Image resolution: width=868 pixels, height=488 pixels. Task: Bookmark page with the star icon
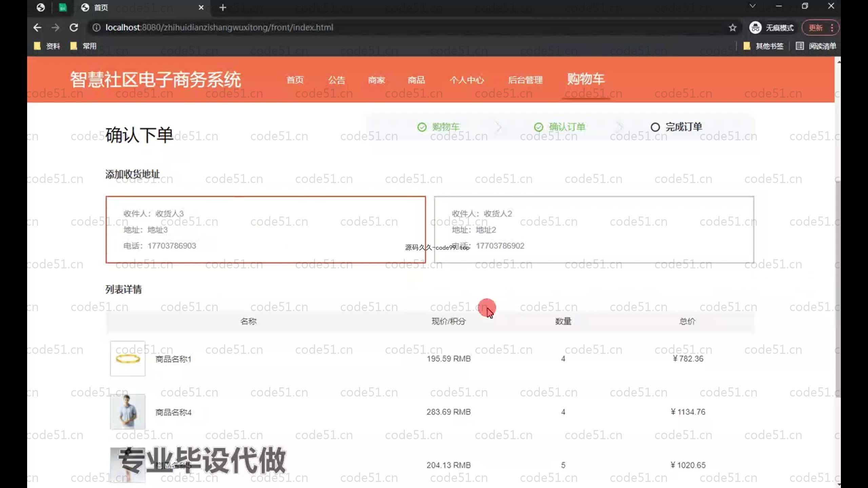click(733, 27)
